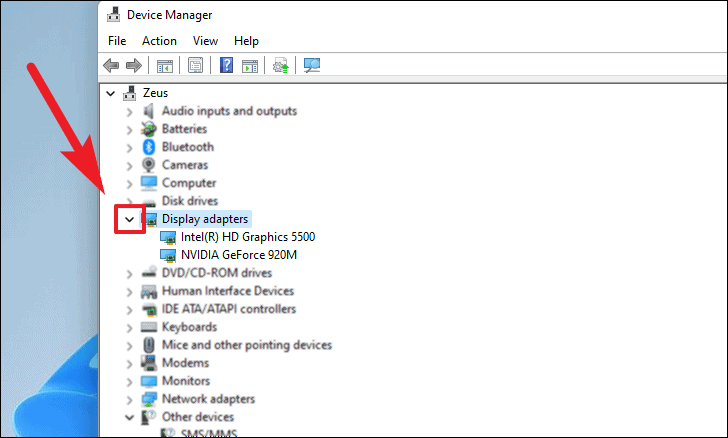
Task: Open the Action menu
Action: click(159, 41)
